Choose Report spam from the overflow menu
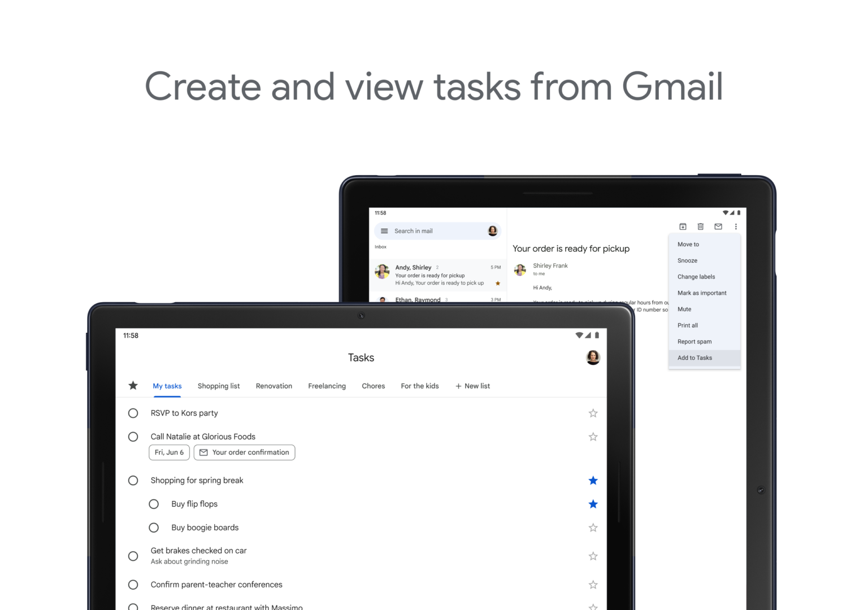The width and height of the screenshot is (868, 610). click(x=695, y=341)
